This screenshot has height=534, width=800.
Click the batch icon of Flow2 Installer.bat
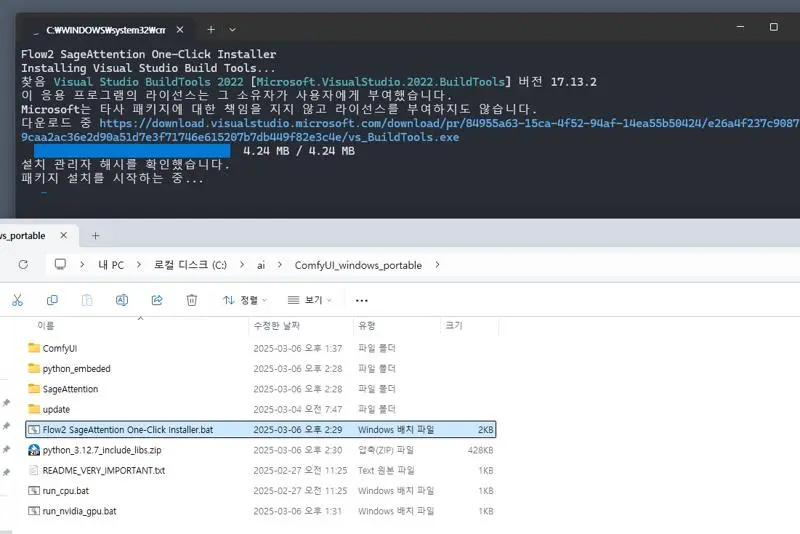pyautogui.click(x=34, y=429)
